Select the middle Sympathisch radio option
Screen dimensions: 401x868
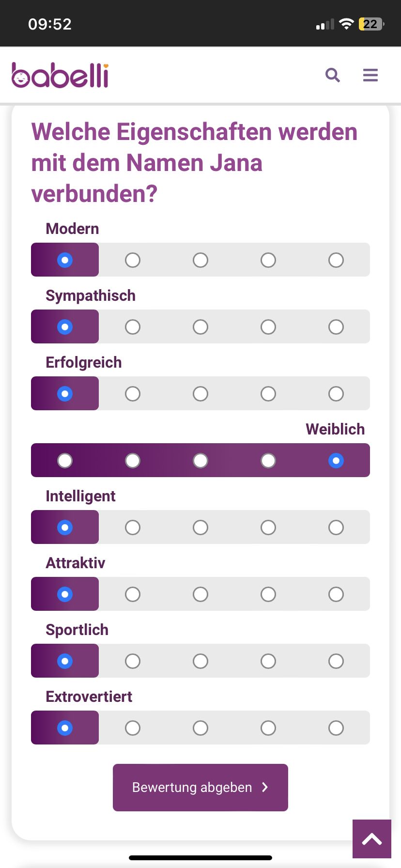(200, 327)
